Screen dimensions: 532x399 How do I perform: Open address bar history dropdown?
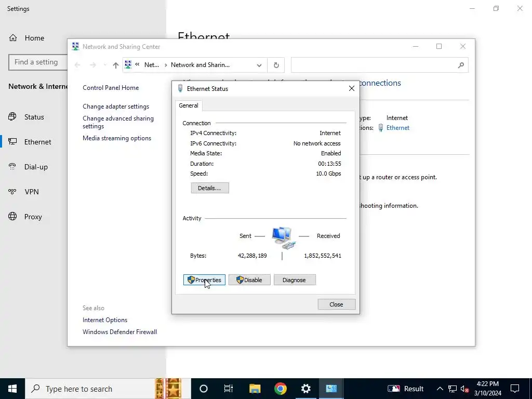(259, 65)
